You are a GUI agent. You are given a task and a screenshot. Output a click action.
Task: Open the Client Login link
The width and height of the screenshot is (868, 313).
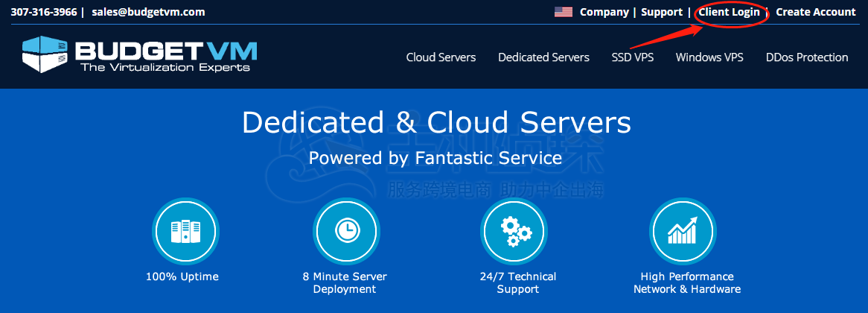[x=729, y=12]
